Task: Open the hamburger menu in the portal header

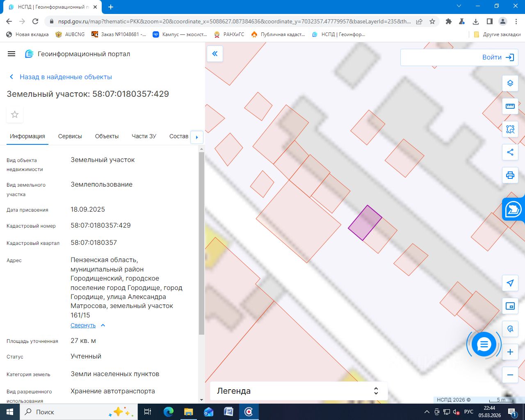Action: tap(11, 54)
